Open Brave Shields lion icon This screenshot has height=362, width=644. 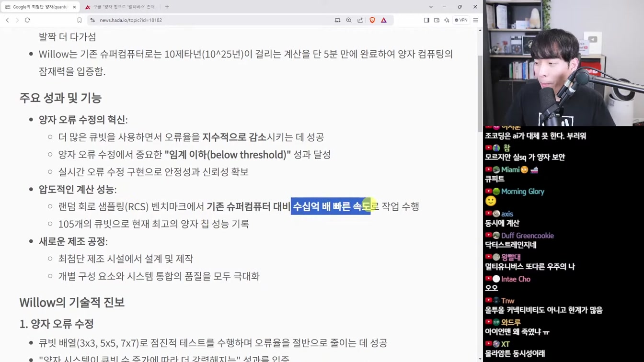pos(372,20)
